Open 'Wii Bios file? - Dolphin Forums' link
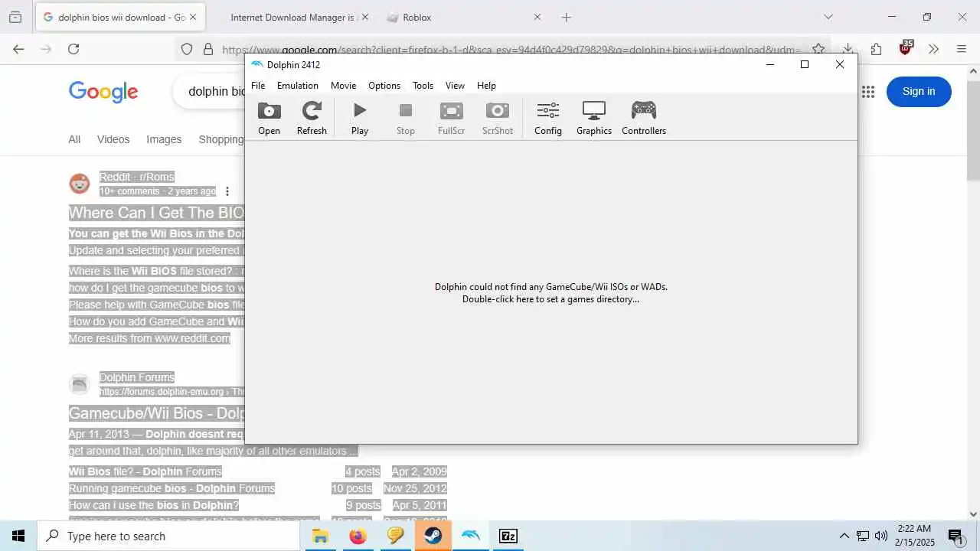Screen dimensions: 980x551 (x=145, y=471)
